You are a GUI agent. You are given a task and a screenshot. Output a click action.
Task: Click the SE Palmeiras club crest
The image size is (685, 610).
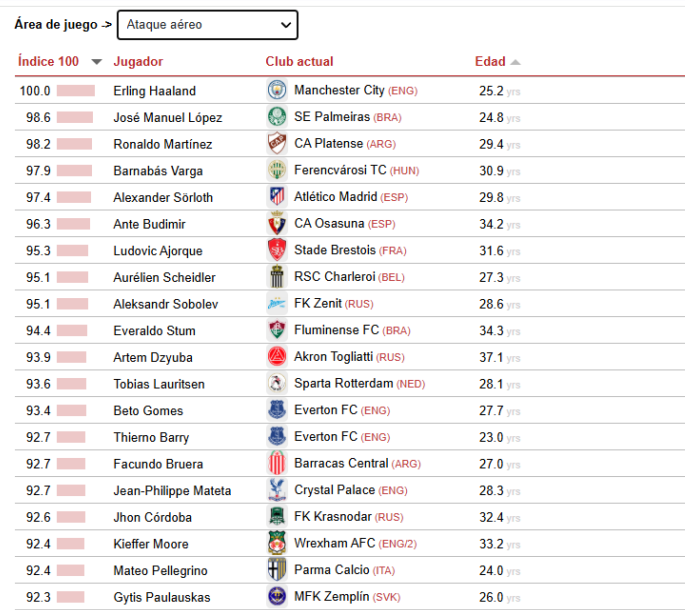click(x=276, y=117)
